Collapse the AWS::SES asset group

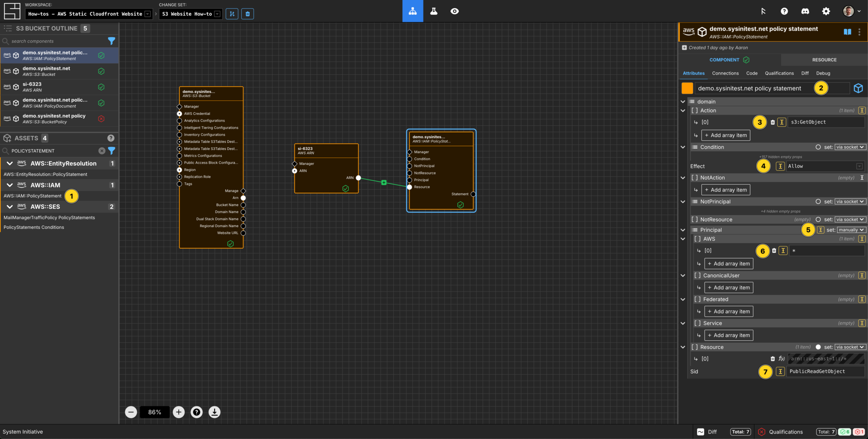9,207
